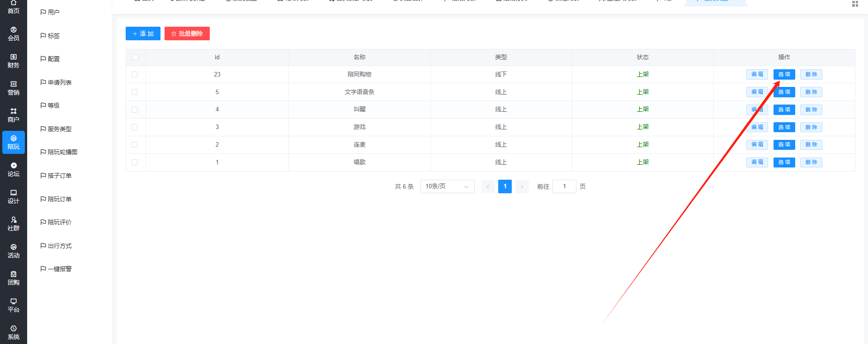Open the 论坛 forum sidebar icon
Image resolution: width=868 pixels, height=344 pixels.
(x=14, y=169)
